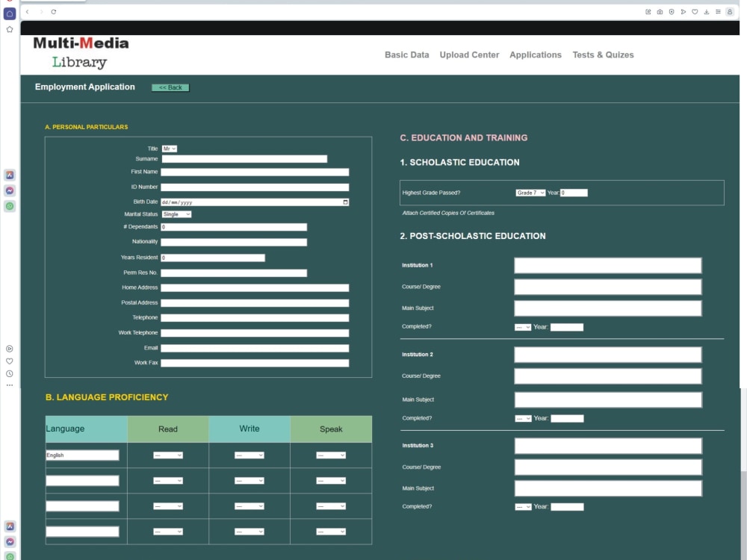747x560 pixels.
Task: Take a snapshot with the camera icon
Action: [660, 11]
